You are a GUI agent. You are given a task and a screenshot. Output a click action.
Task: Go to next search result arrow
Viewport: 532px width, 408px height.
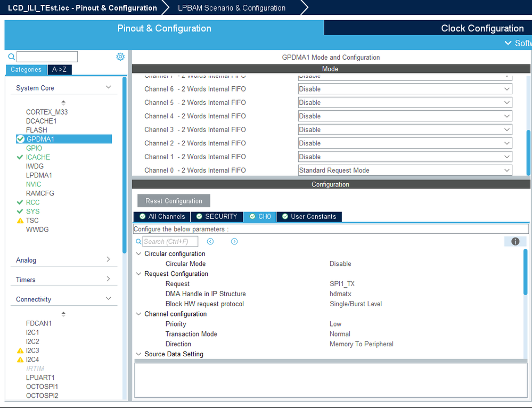click(x=234, y=241)
